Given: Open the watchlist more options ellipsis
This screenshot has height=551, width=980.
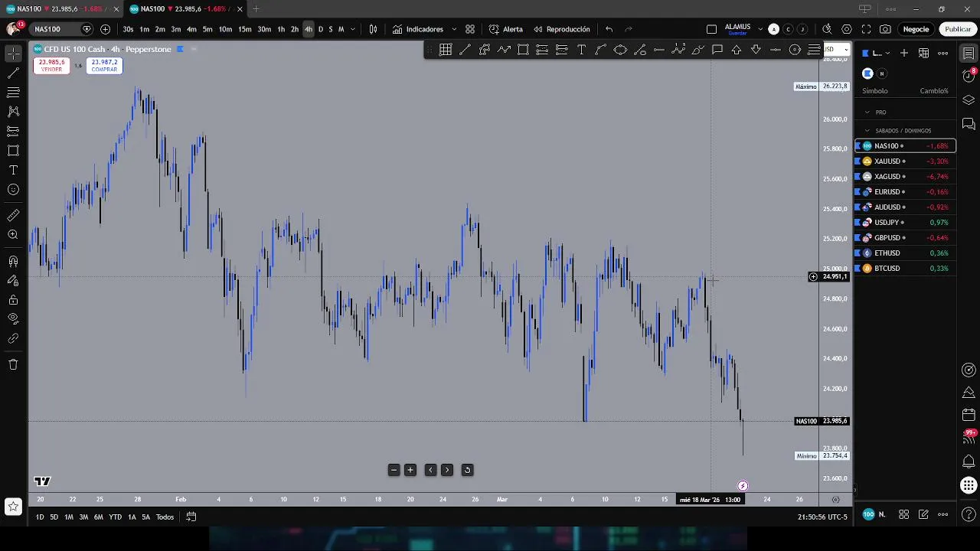Looking at the screenshot, I should coord(943,53).
